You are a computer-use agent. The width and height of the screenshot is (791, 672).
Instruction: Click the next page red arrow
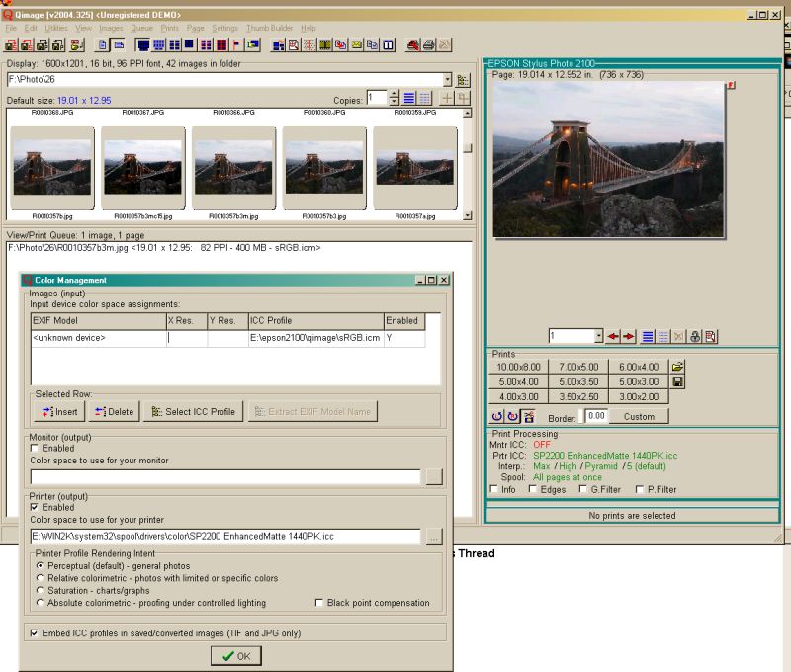pyautogui.click(x=629, y=337)
